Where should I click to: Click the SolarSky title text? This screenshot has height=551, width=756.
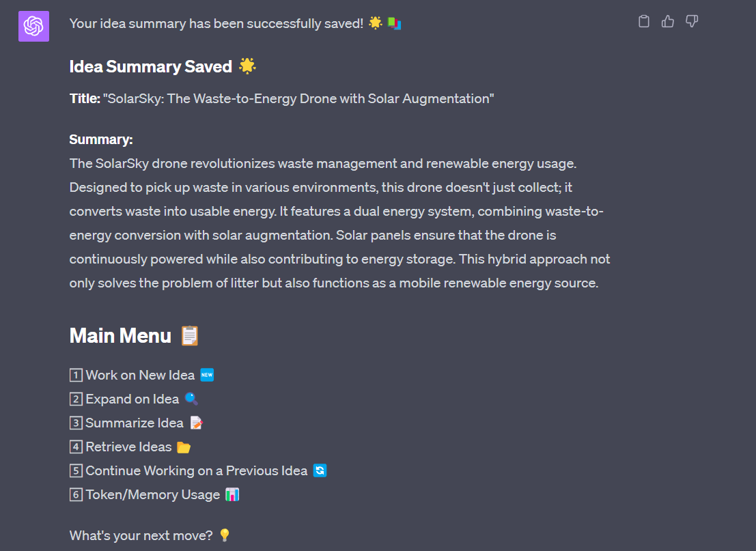(298, 99)
